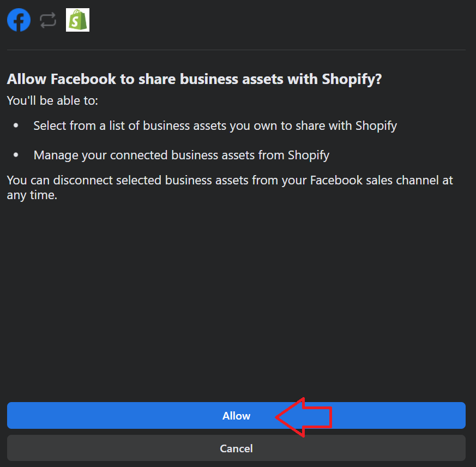The height and width of the screenshot is (467, 476).
Task: Click the bullet dot before 'Manage your connected'
Action: point(16,155)
